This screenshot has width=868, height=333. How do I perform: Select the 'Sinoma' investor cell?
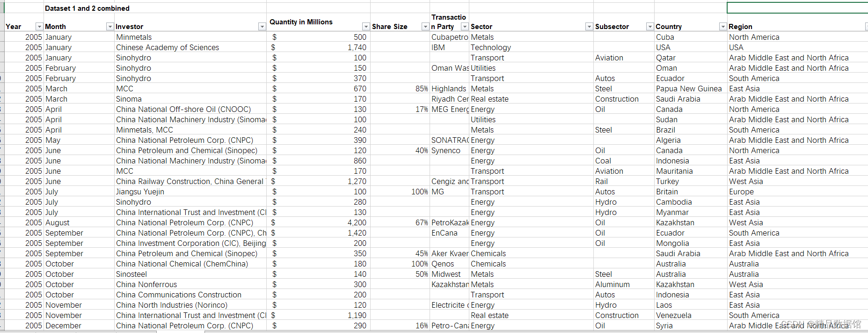(190, 99)
